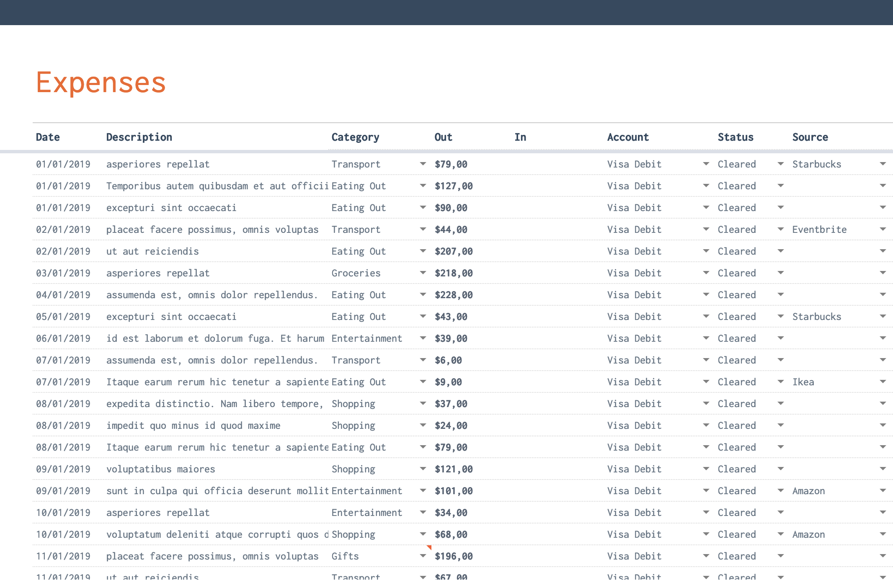This screenshot has width=893, height=588.
Task: Select the $228,00 amount cell
Action: 454,295
